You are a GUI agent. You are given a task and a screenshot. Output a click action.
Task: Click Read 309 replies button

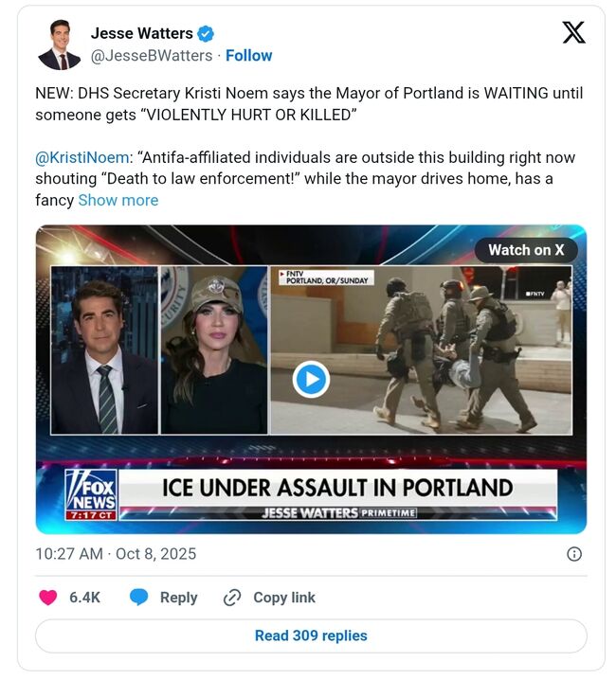(x=311, y=635)
